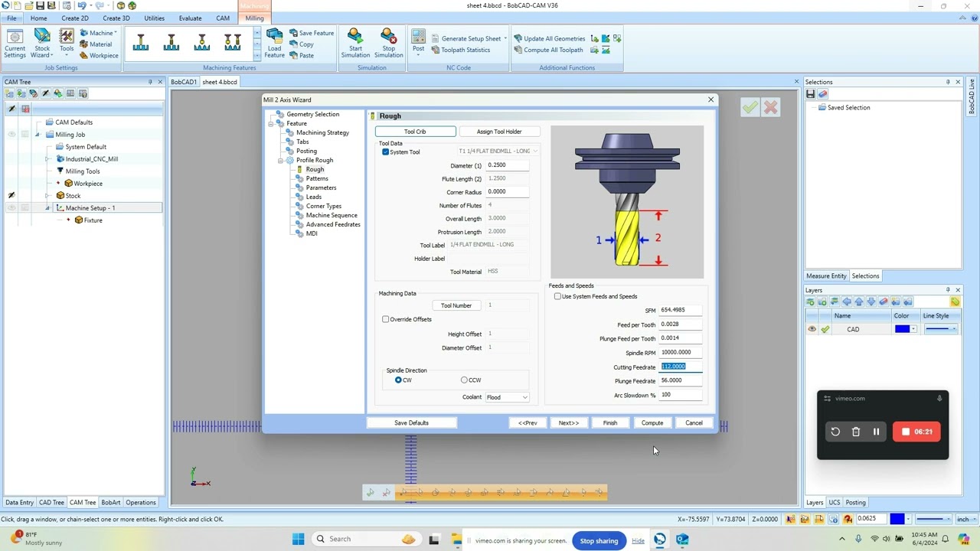Toggle Milling Job visibility eye
This screenshot has width=980, height=551.
click(11, 135)
